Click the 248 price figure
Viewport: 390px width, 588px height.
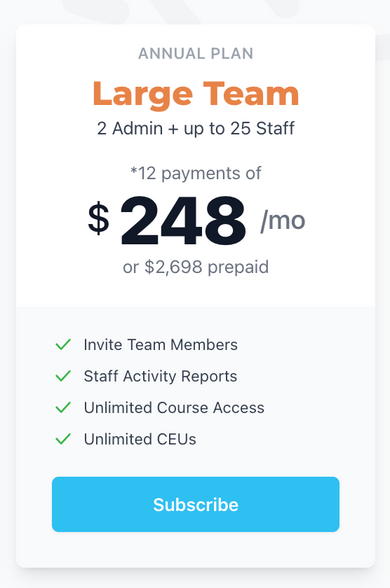click(183, 220)
